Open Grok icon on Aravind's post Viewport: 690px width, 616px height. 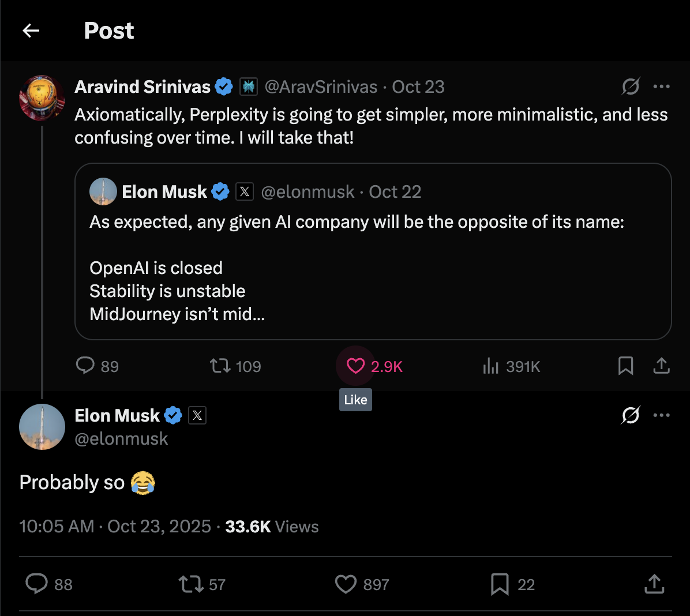click(630, 87)
